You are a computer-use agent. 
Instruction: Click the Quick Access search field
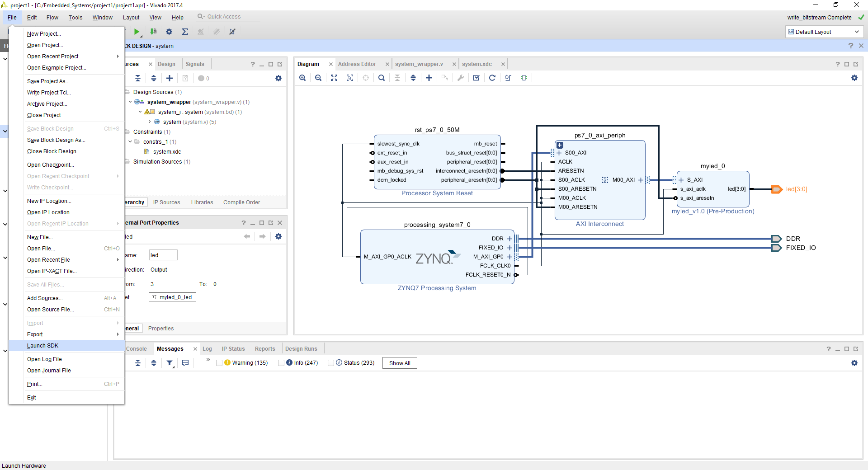pyautogui.click(x=228, y=17)
